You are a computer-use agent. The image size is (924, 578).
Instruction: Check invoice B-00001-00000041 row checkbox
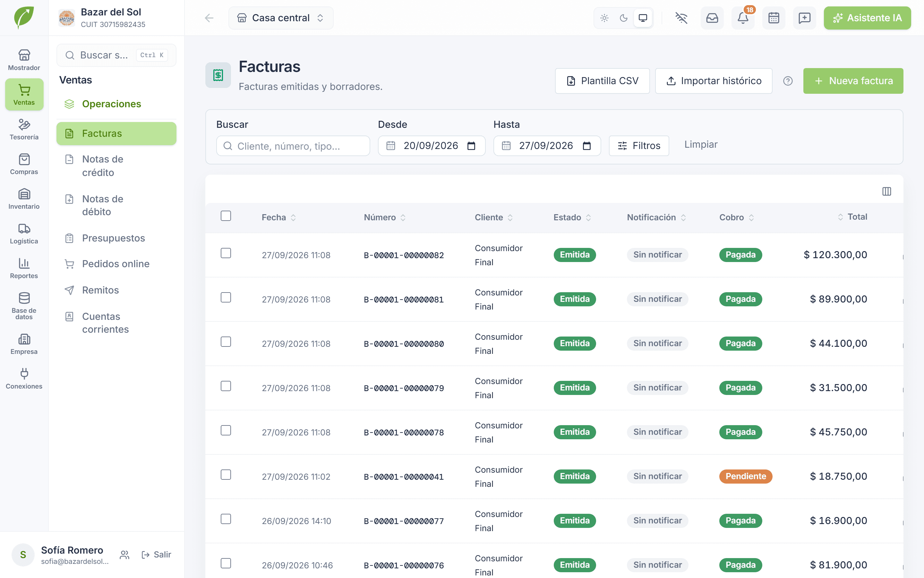coord(226,475)
